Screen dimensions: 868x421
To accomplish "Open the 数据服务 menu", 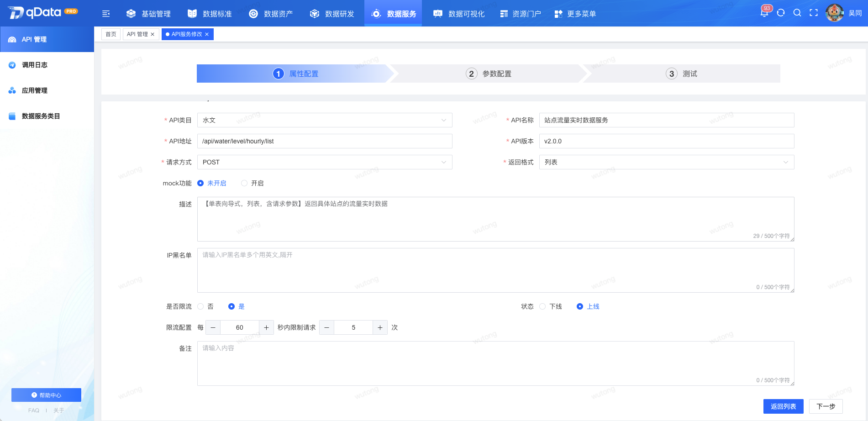I will coord(393,14).
